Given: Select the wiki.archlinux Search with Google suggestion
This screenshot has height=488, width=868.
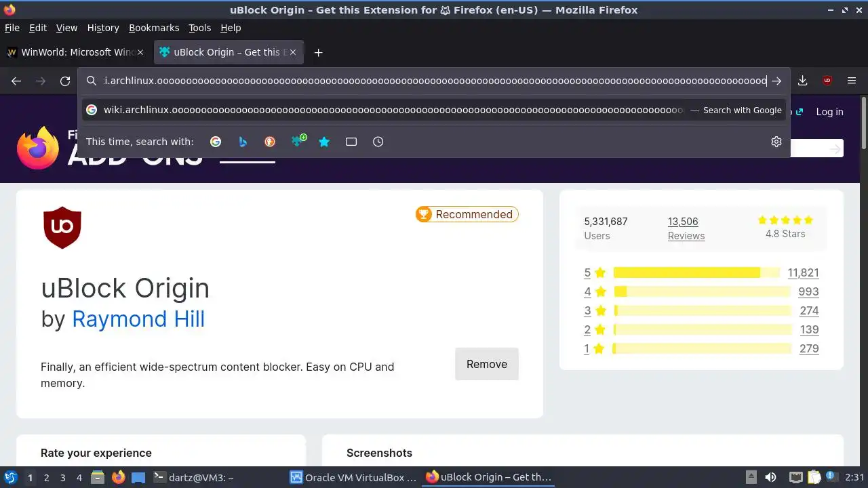Looking at the screenshot, I should [x=434, y=110].
